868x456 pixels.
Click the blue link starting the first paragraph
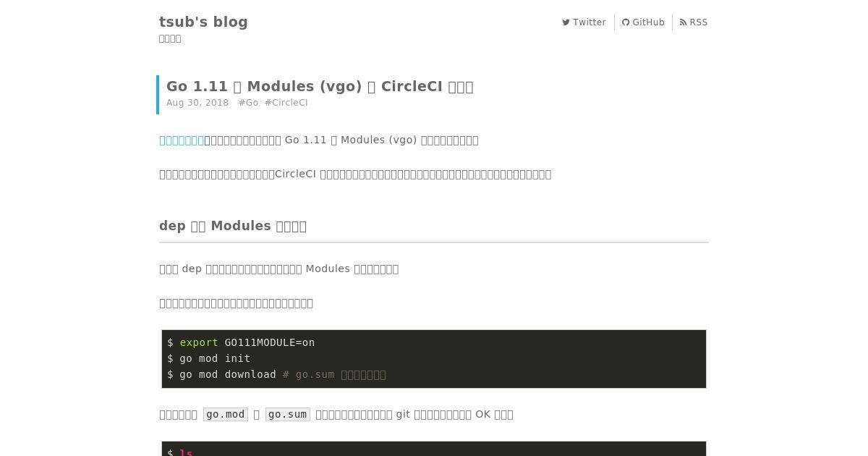tap(182, 140)
